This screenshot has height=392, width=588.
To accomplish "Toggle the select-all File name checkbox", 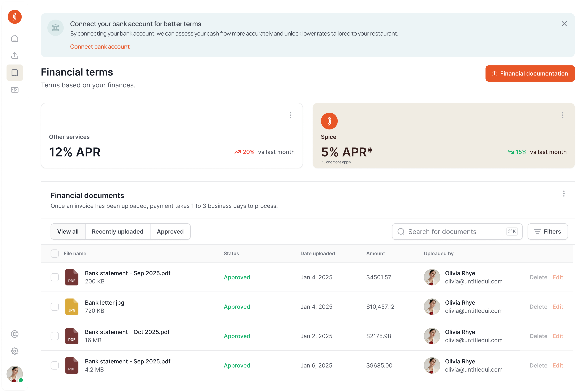I will coord(55,253).
